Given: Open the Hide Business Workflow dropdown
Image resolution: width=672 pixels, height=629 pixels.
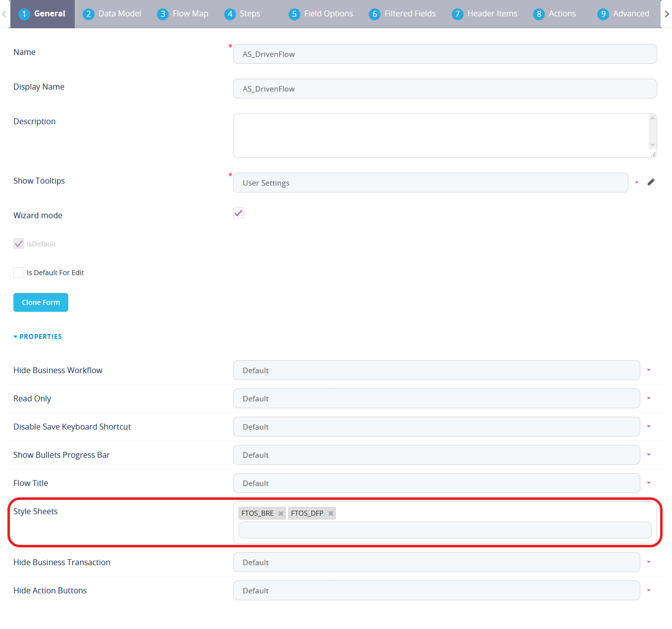Looking at the screenshot, I should tap(648, 370).
